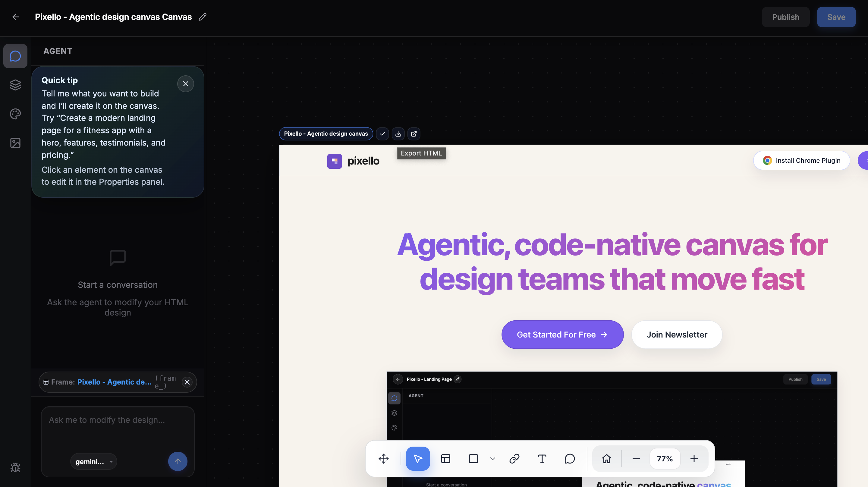Select the frame layout tool
The image size is (868, 487).
click(445, 459)
